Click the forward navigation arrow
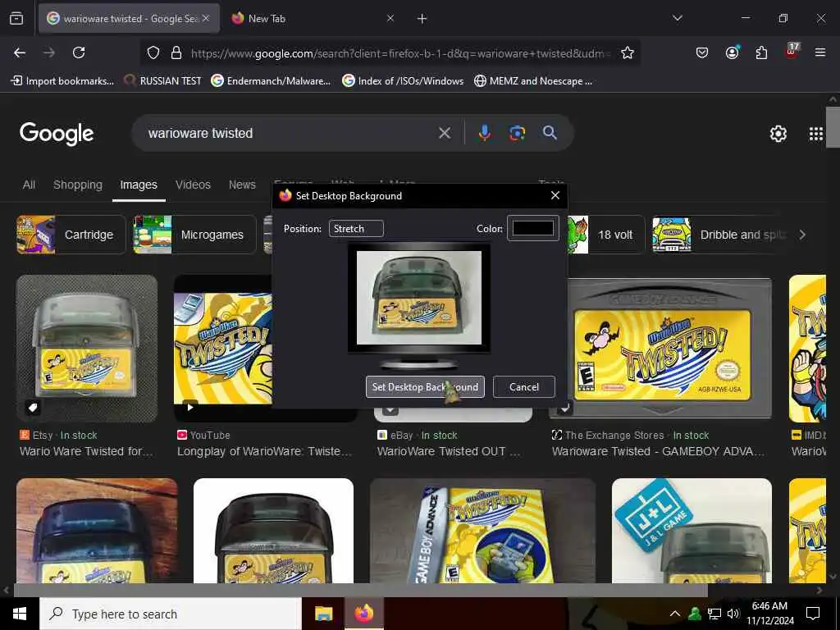The width and height of the screenshot is (840, 630). click(x=49, y=52)
